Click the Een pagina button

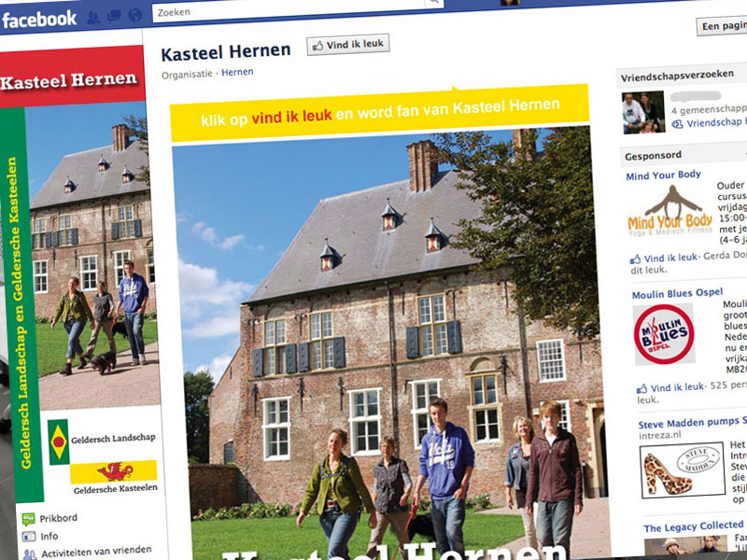[x=722, y=26]
